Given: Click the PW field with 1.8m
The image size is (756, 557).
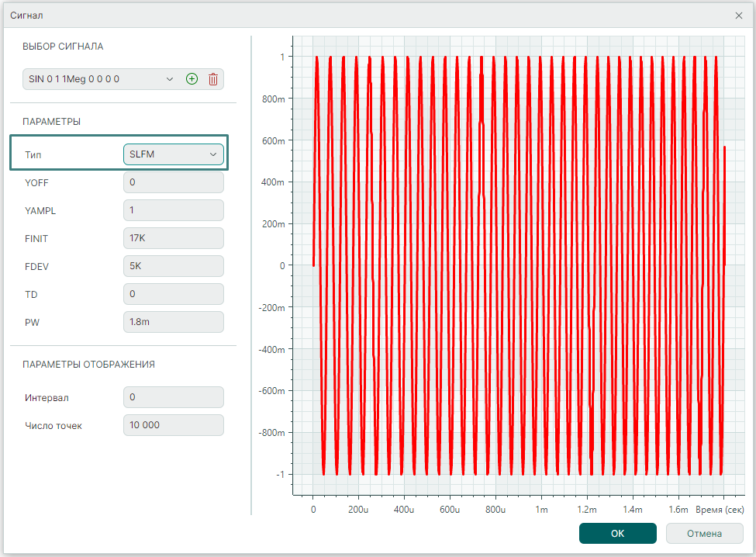Looking at the screenshot, I should pos(174,322).
